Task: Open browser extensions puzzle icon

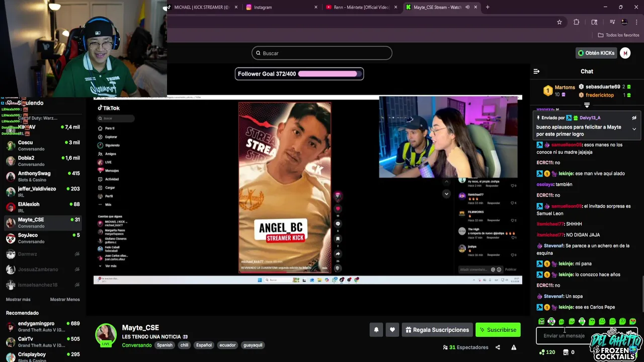Action: point(577,22)
